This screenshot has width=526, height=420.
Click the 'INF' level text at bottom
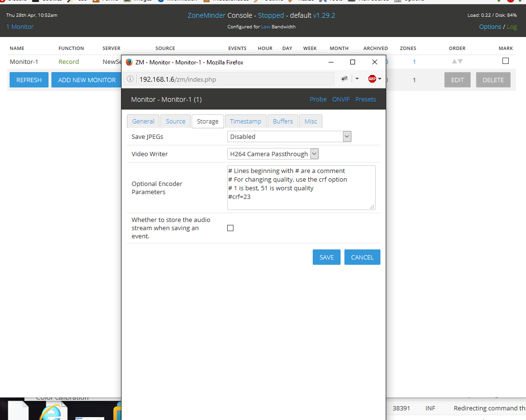pyautogui.click(x=430, y=408)
